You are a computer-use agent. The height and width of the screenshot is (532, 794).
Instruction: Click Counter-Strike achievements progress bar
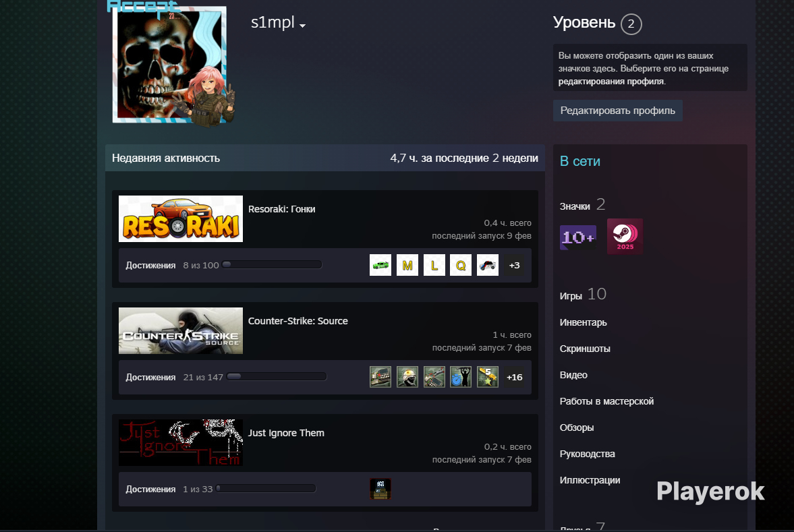click(x=277, y=377)
